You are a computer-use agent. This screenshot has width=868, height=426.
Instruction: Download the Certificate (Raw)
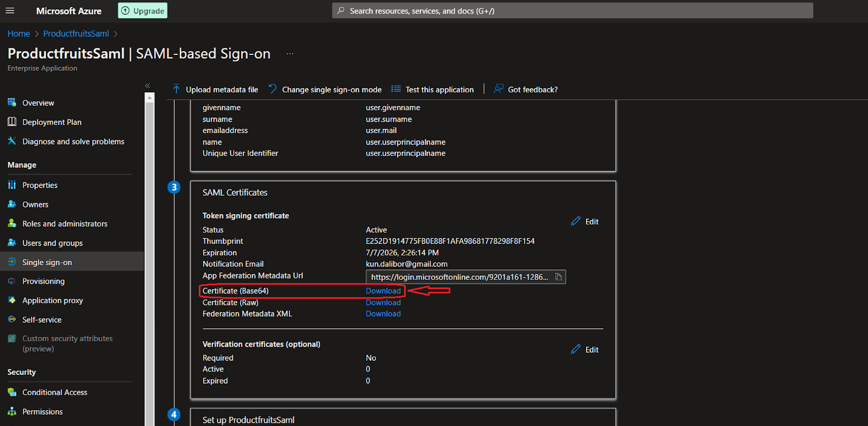[383, 303]
